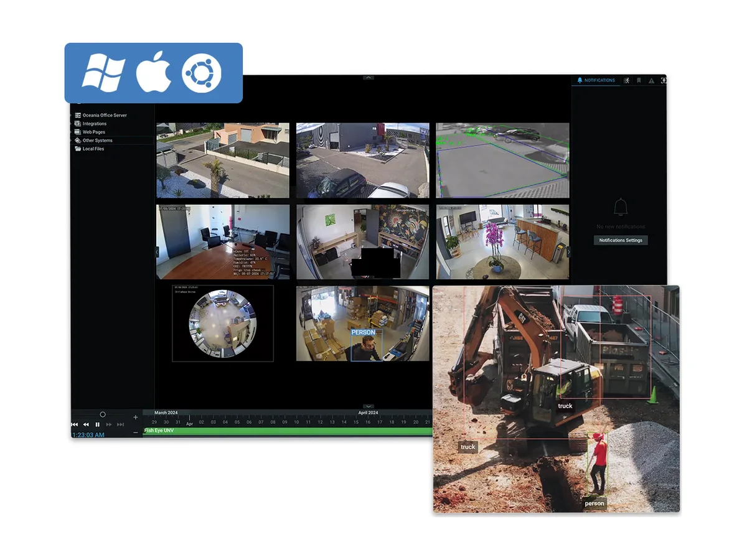Click the Oceania Office Server icon
The height and width of the screenshot is (560, 747).
pyautogui.click(x=78, y=115)
